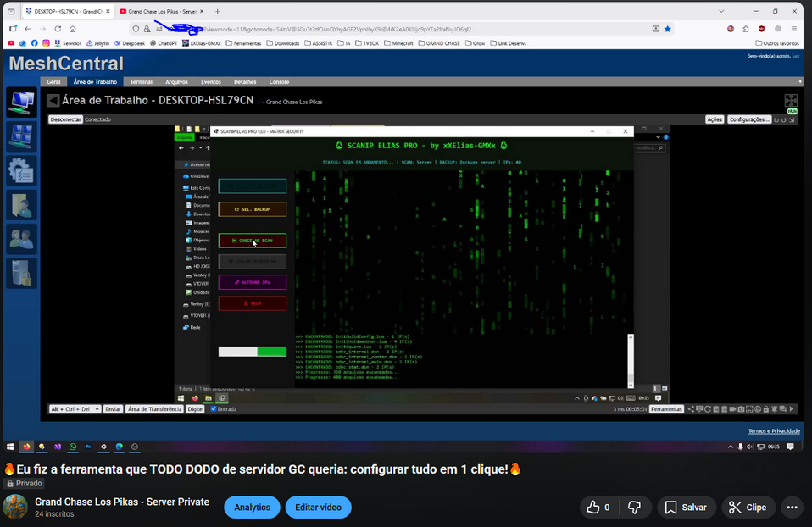Click the globe icon in bottom toolbar
The image size is (812, 527).
758,409
